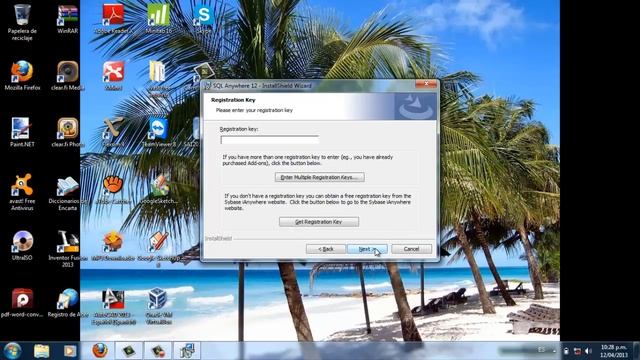Select the orange box downloader desktop icon

pyautogui.click(x=113, y=246)
